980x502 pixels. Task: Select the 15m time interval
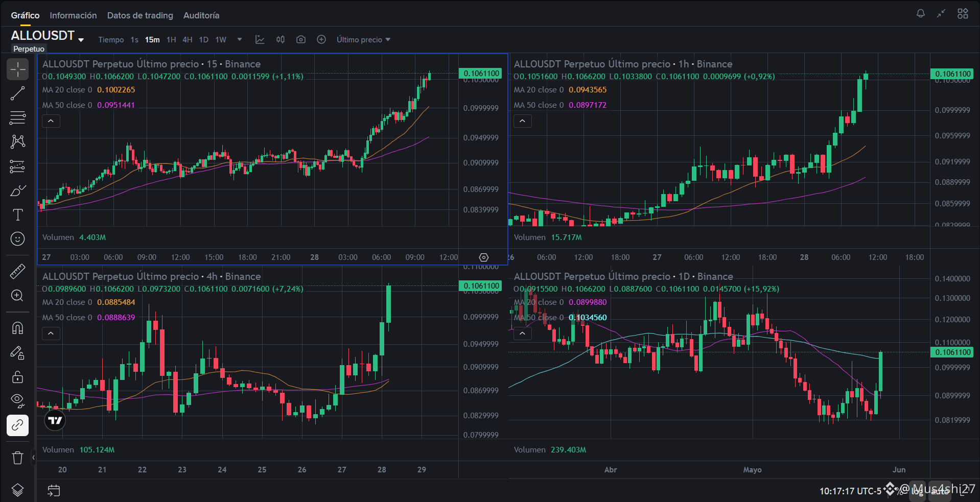tap(152, 39)
